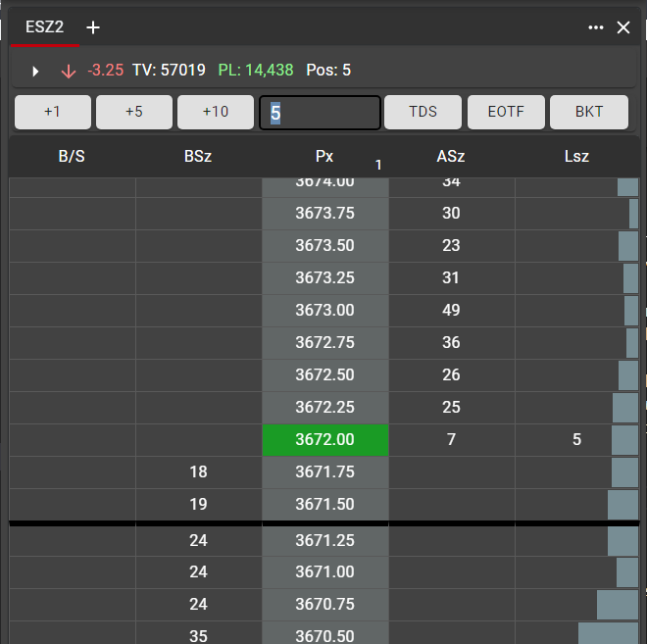Screen dimensions: 647x644
Task: Click the green 3672.00 price cell
Action: pyautogui.click(x=324, y=440)
